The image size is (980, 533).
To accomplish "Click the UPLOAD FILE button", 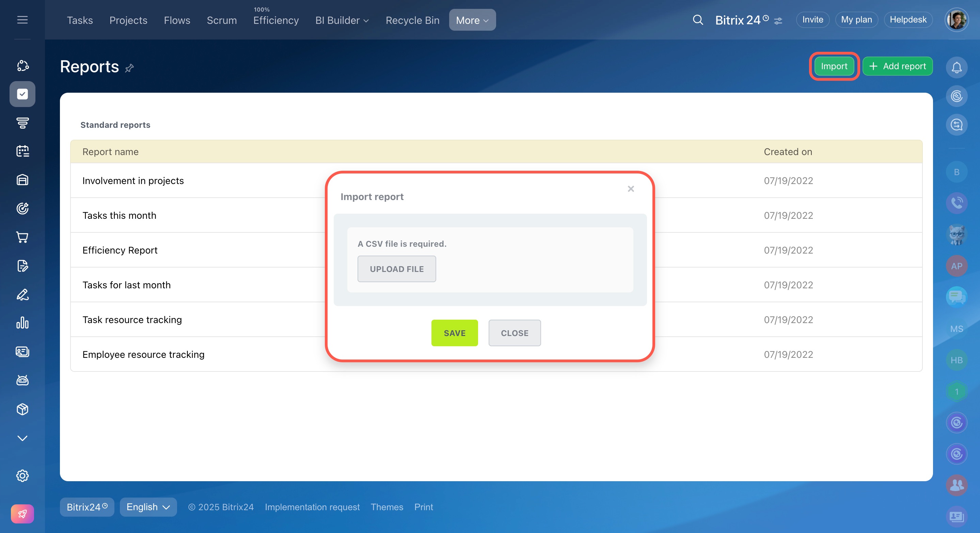I will coord(396,269).
